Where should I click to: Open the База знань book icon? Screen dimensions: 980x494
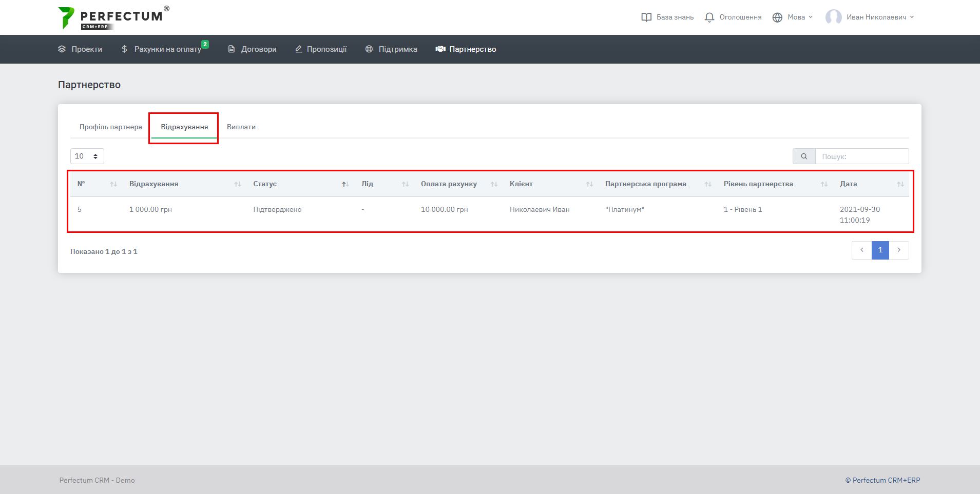point(646,17)
